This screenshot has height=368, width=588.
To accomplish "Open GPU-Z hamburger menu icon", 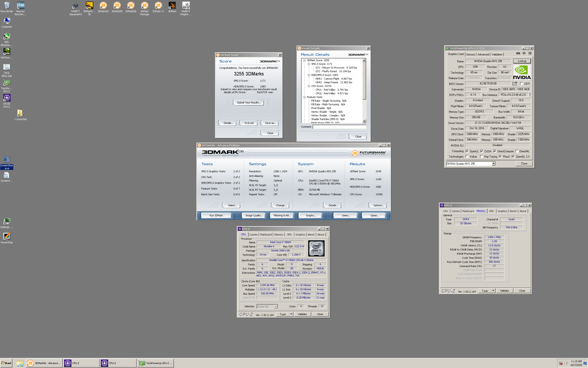I will pyautogui.click(x=530, y=53).
